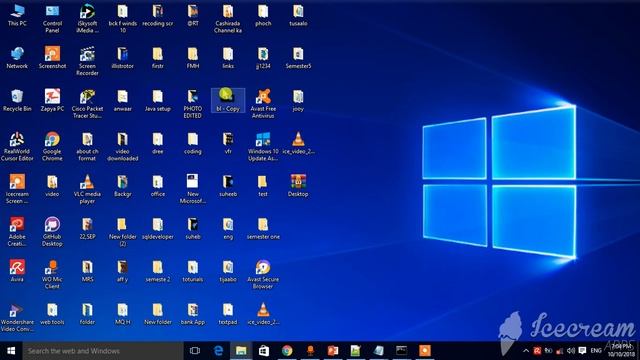
Task: Open Icecream Screen Recorder from the taskbar
Action: pyautogui.click(x=424, y=351)
